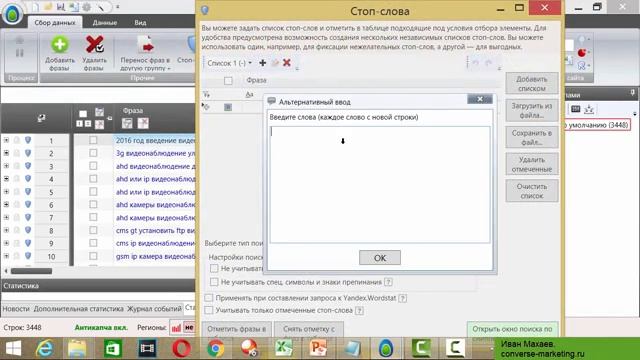Click the first column header icon in main table
640x360 pixels.
(41, 118)
